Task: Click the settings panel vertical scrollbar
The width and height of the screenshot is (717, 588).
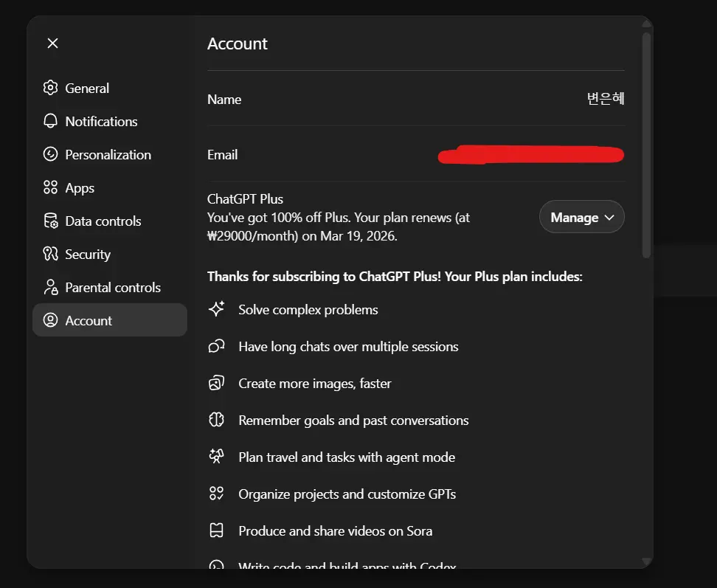Action: coord(646,145)
